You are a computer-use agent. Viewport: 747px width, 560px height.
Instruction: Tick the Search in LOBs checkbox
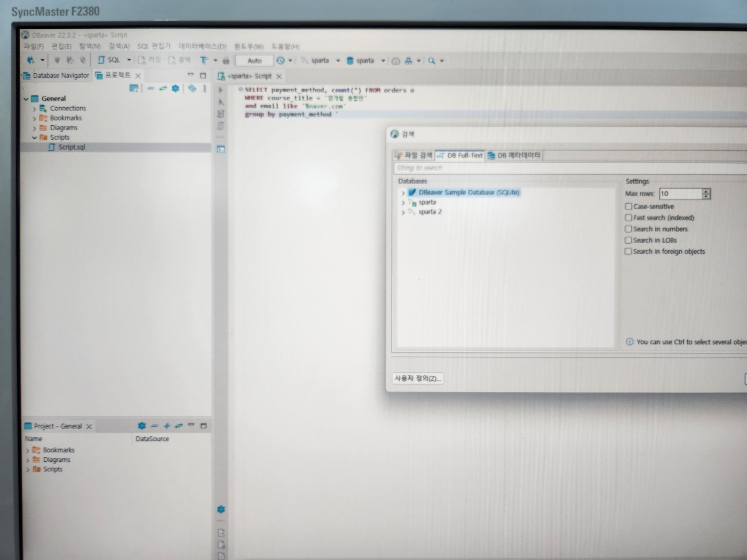629,240
